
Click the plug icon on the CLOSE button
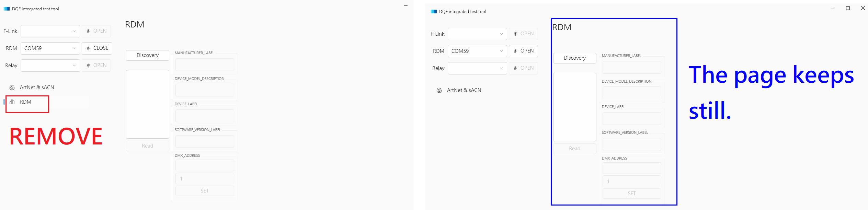(x=88, y=48)
